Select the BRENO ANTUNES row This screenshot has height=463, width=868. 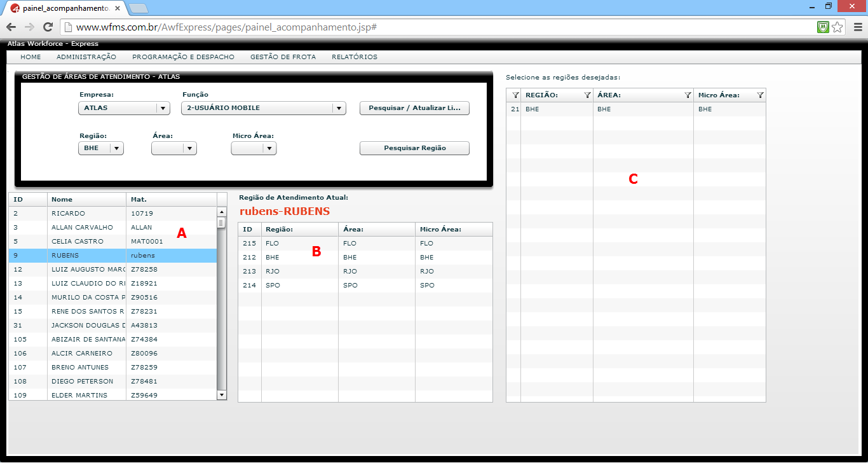click(x=112, y=368)
